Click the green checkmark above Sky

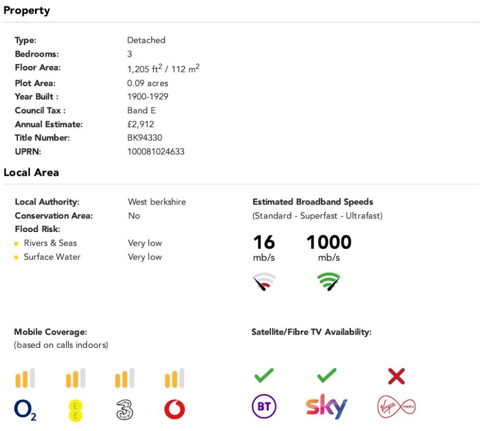(x=327, y=376)
